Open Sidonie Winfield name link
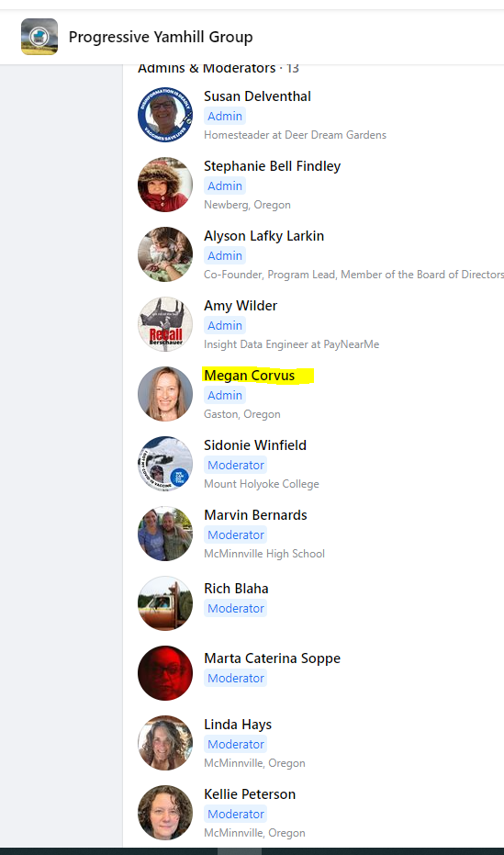The height and width of the screenshot is (855, 504). [255, 445]
